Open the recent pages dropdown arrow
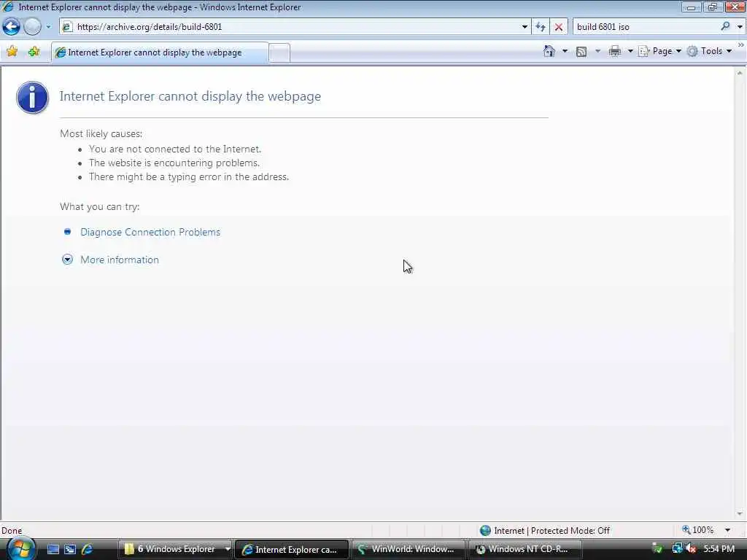The height and width of the screenshot is (560, 747). tap(48, 27)
